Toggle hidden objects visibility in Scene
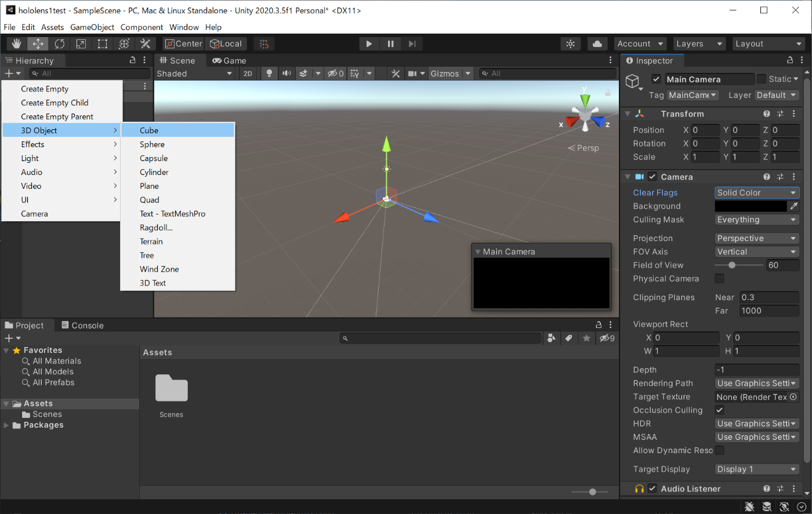The image size is (812, 514). [336, 74]
